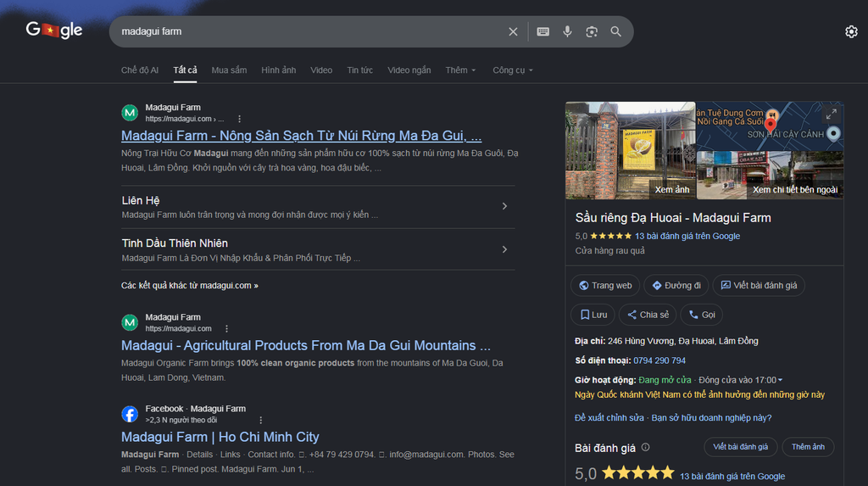Switch to Video tab
868x486 pixels.
(x=321, y=70)
